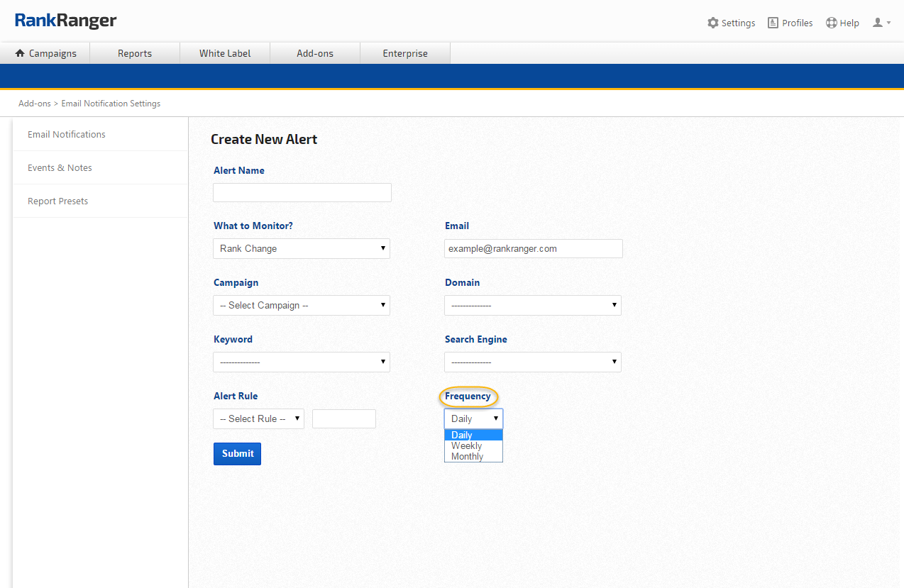
Task: Go to the Add-ons tab
Action: click(x=315, y=53)
